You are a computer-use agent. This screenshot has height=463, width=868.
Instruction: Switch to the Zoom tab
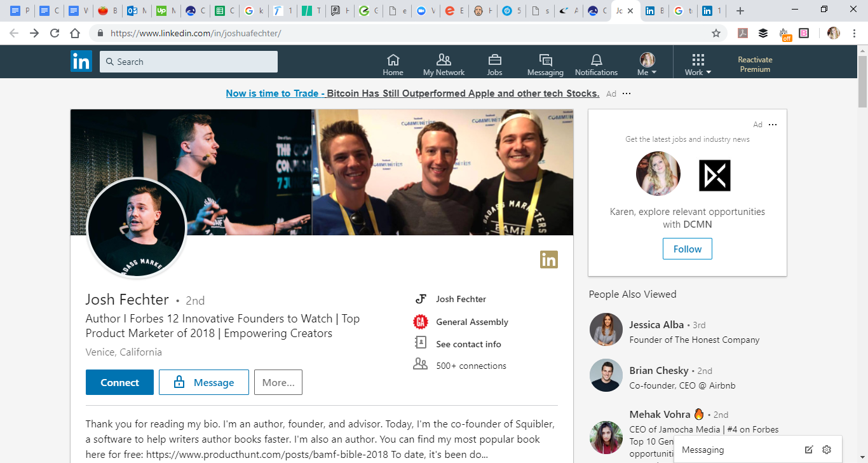[426, 11]
